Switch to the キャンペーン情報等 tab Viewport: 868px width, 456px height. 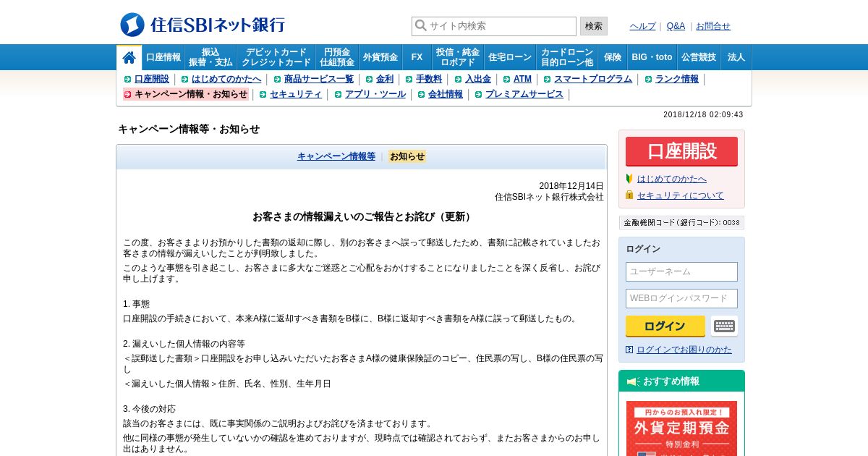click(x=336, y=156)
